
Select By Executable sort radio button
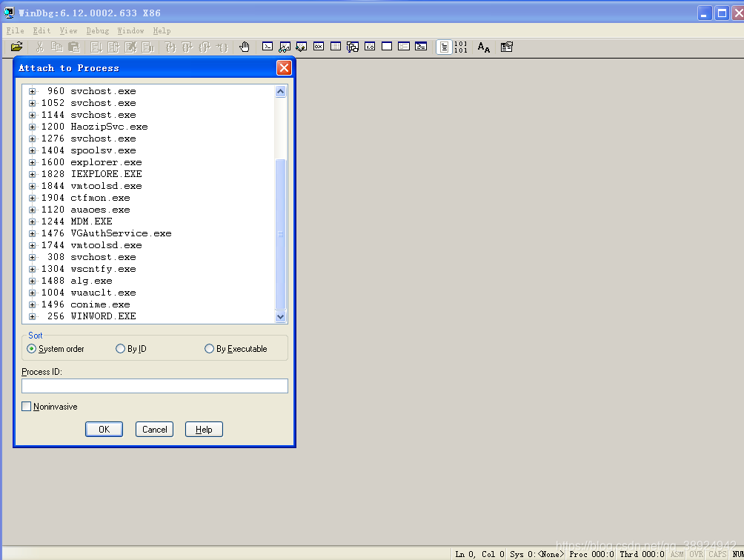pyautogui.click(x=209, y=348)
